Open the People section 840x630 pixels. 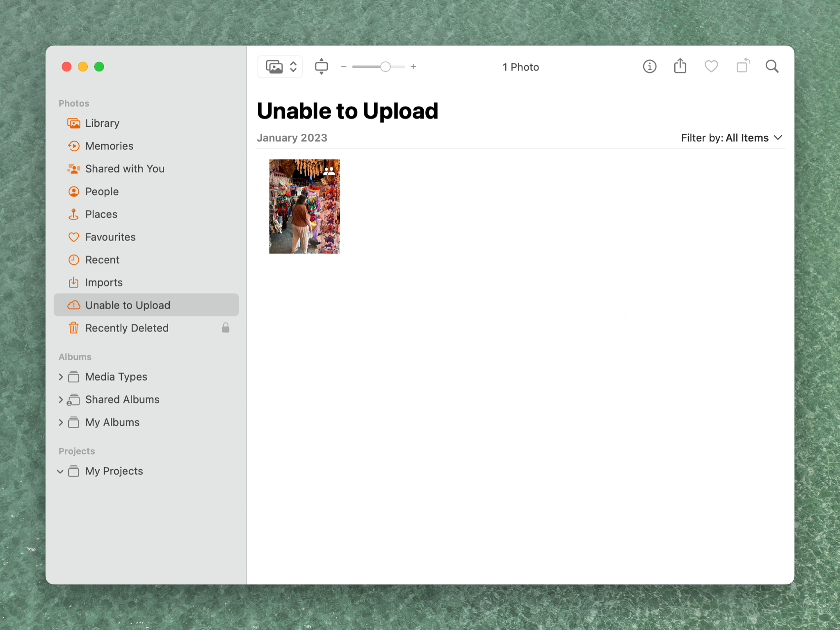[102, 192]
